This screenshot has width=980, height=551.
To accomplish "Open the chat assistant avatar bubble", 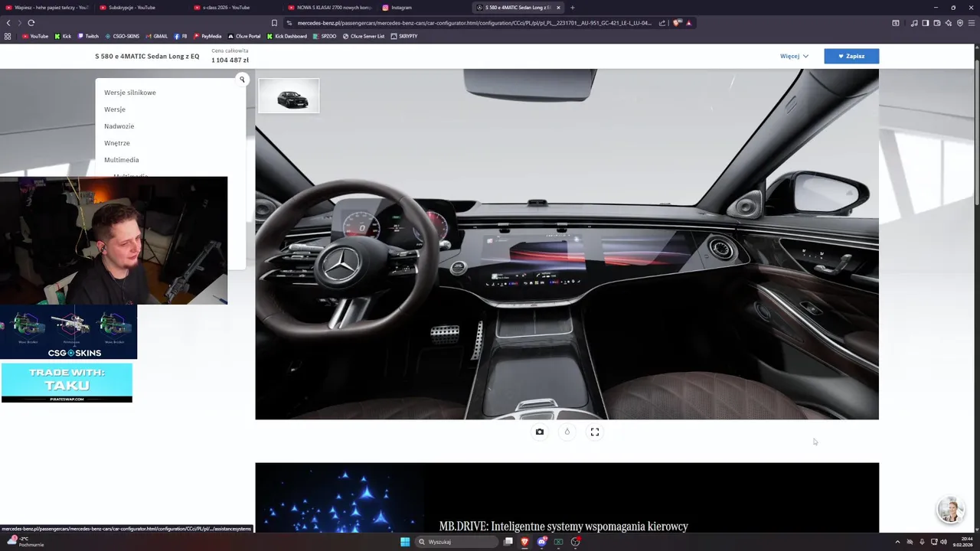I will coord(950,510).
